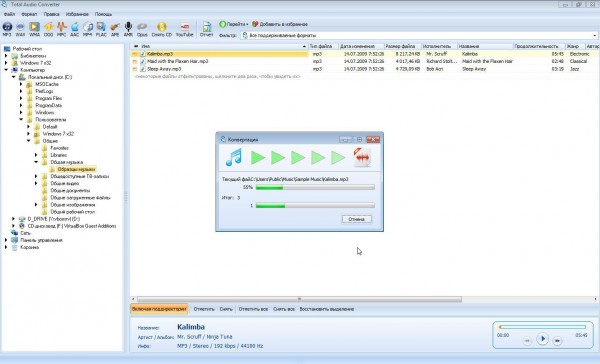Choose the APE format icon
The height and width of the screenshot is (364, 600).
click(x=115, y=27)
